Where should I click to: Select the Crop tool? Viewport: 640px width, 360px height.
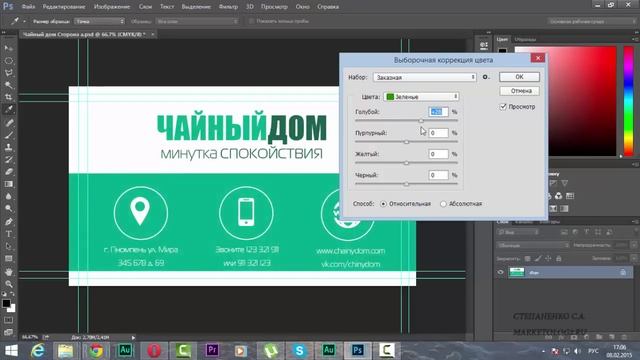tap(9, 97)
